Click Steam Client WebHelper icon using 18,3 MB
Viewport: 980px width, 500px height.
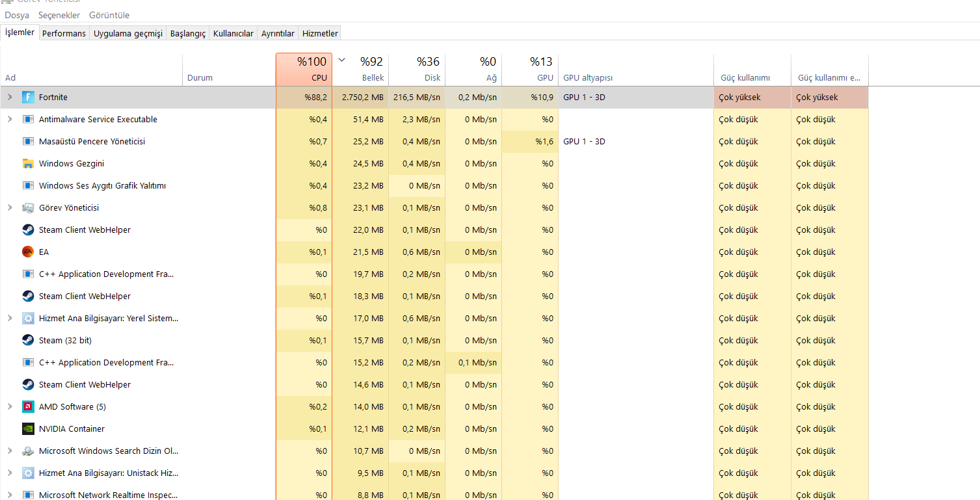[x=28, y=296]
